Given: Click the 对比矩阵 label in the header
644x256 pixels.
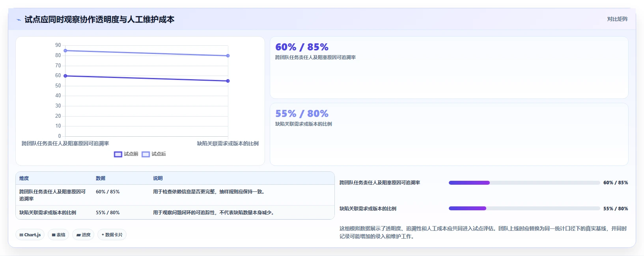Looking at the screenshot, I should coord(617,19).
